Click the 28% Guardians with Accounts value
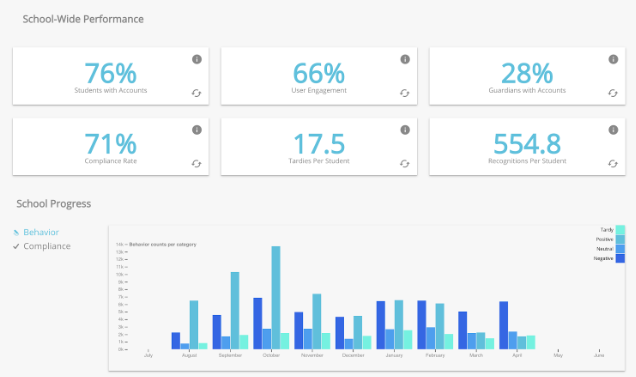The height and width of the screenshot is (377, 636). (527, 73)
